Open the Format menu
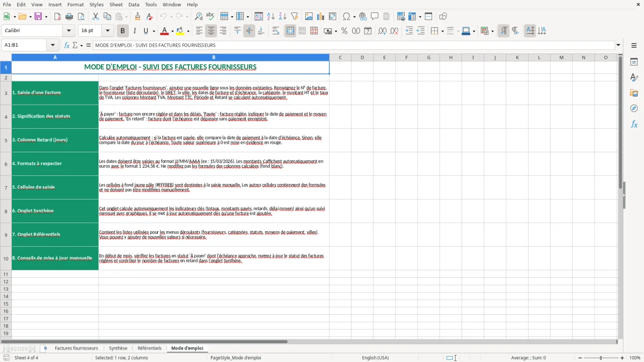Screen dimensions: 644x362 pyautogui.click(x=76, y=4)
